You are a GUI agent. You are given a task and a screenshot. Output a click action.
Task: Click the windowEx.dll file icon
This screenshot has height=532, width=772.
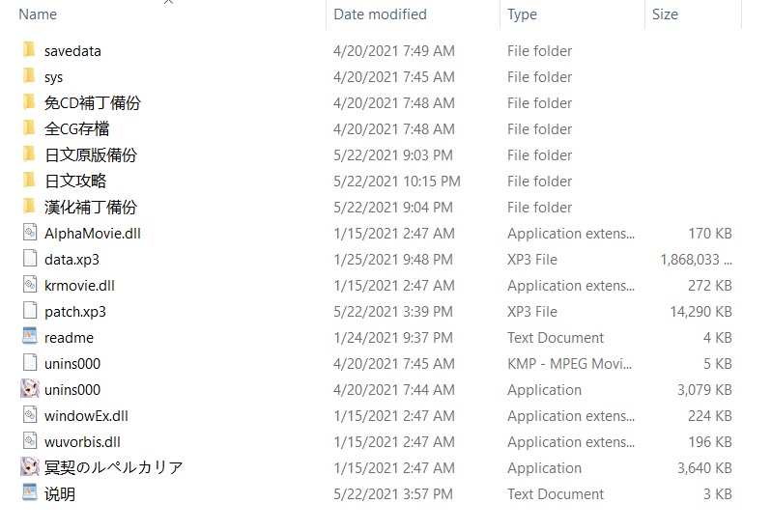click(x=30, y=415)
